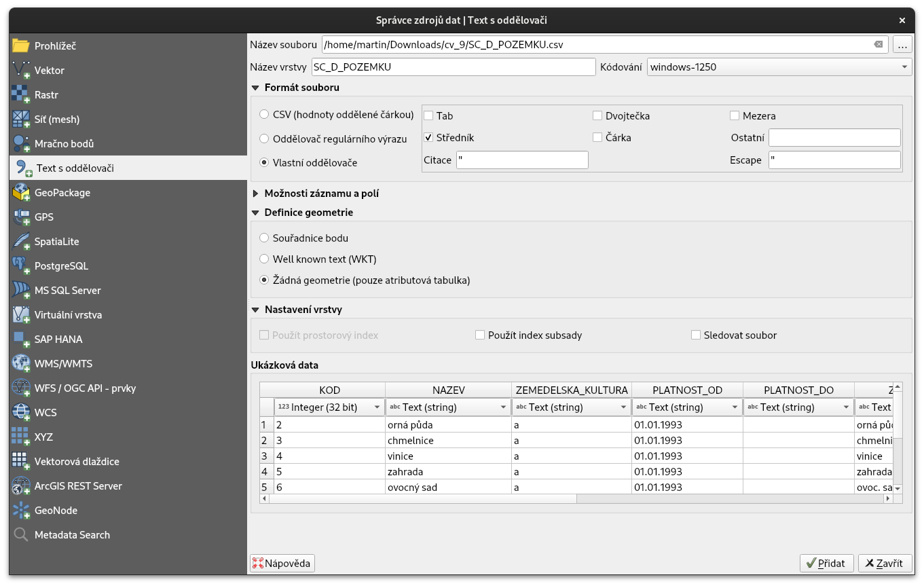Viewport: 924px width, 586px height.
Task: Select Well known text (WKT) option
Action: 264,259
